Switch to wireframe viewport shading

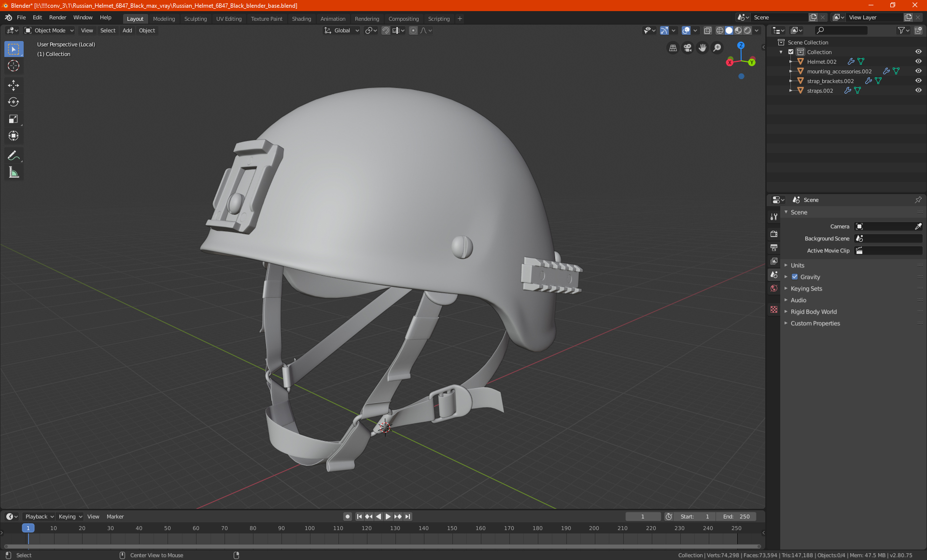(720, 30)
